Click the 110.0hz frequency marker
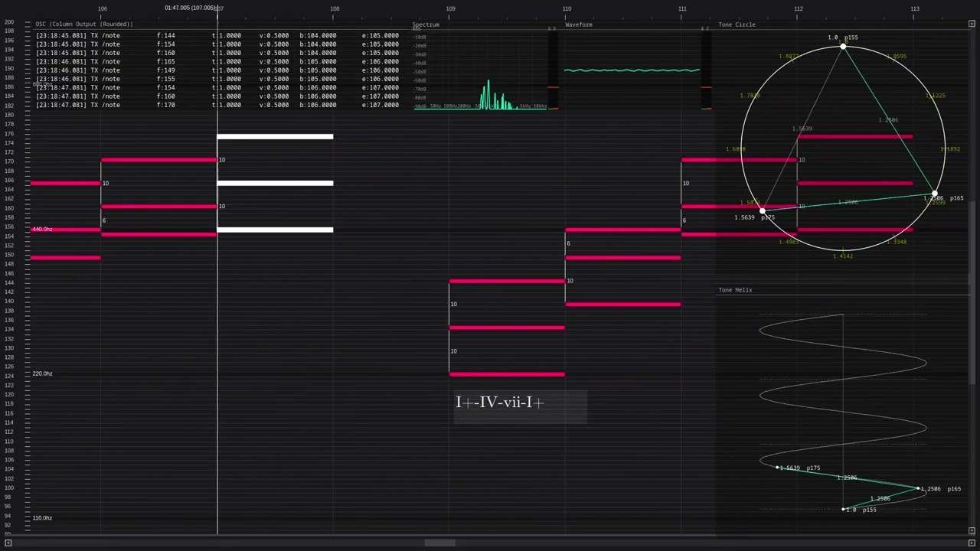 tap(42, 518)
